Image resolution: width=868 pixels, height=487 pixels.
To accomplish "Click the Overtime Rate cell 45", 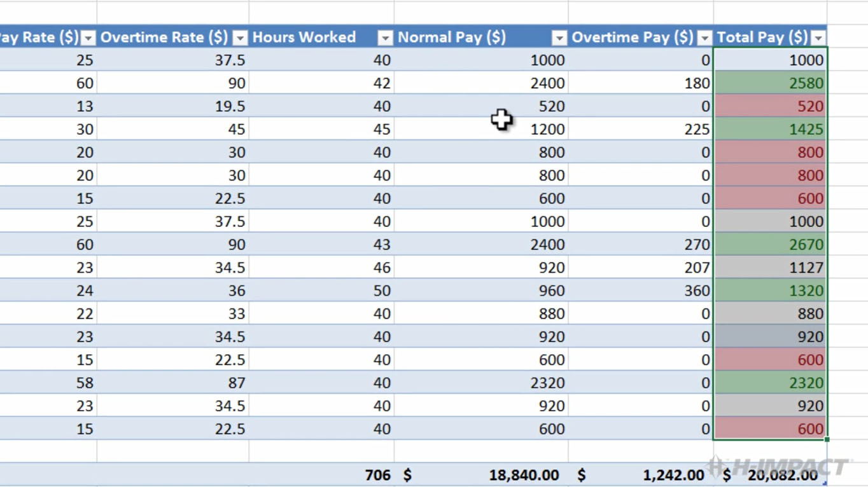I will tap(172, 129).
